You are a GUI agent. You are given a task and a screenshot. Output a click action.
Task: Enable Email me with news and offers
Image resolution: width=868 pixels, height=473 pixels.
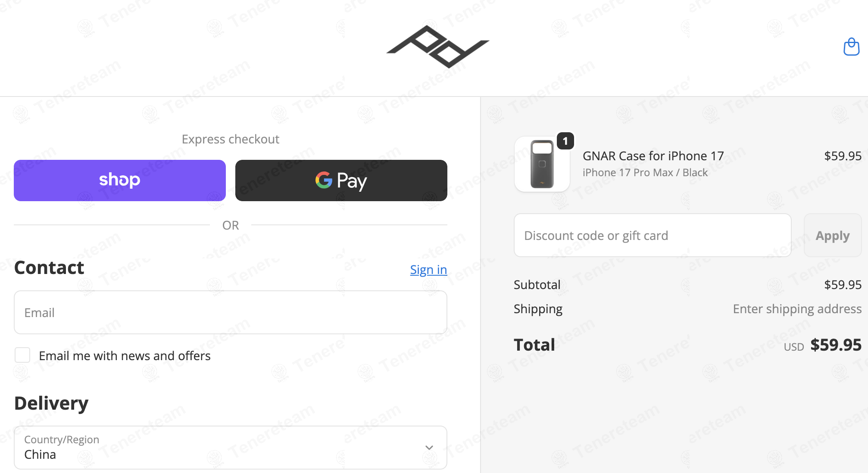(x=22, y=355)
